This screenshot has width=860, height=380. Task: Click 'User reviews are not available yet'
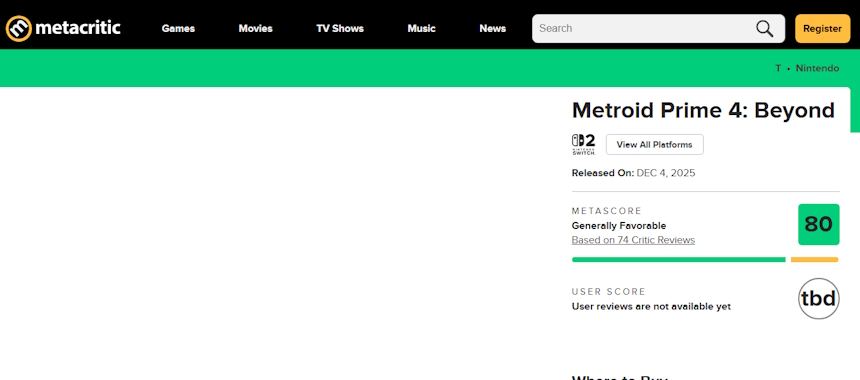click(x=651, y=307)
